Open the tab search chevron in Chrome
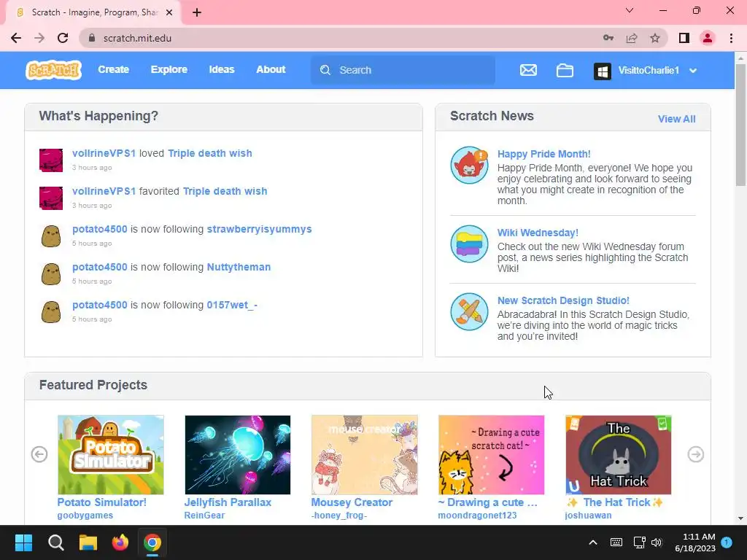The image size is (747, 560). [630, 10]
